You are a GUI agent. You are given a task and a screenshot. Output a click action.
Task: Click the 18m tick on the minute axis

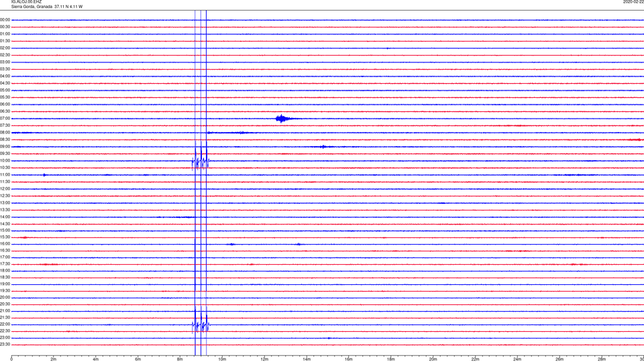[391, 359]
